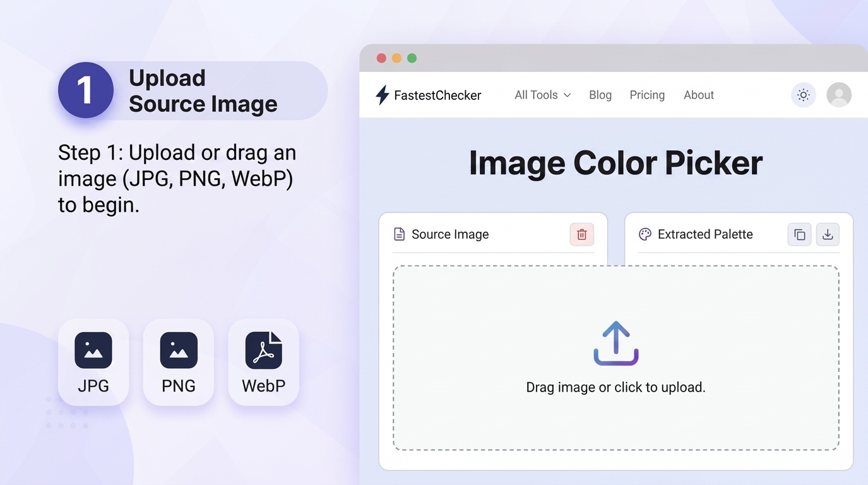
Task: Click the green maximize window dot
Action: click(x=412, y=58)
